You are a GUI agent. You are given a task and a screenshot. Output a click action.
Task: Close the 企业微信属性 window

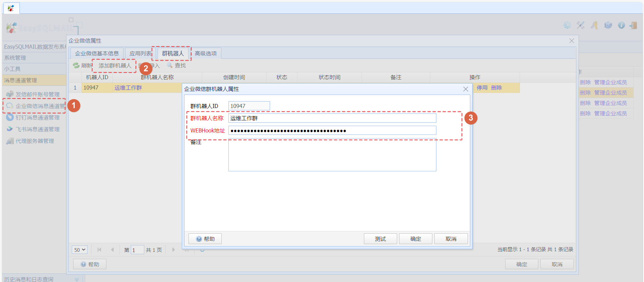tap(572, 41)
